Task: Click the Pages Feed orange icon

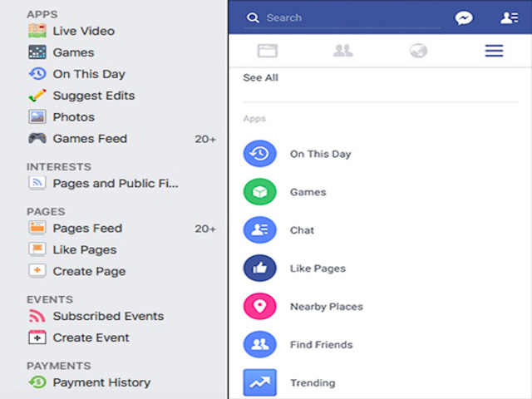Action: coord(37,228)
